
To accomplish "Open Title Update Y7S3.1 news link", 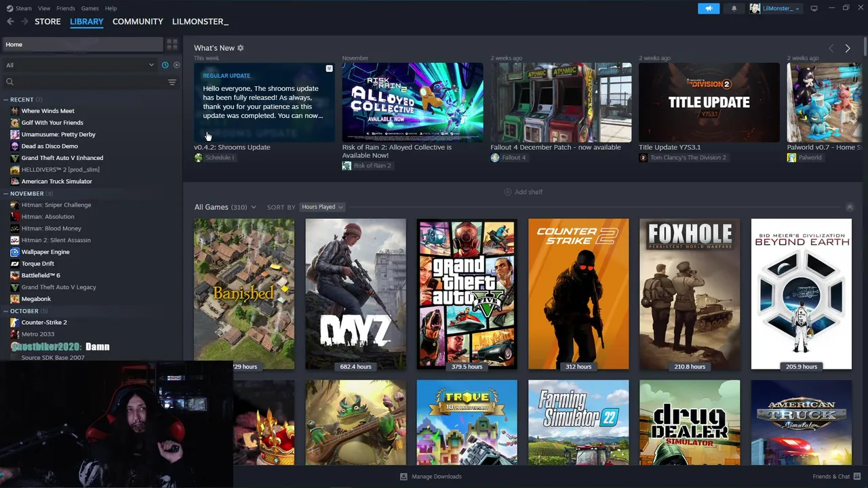I will point(670,147).
